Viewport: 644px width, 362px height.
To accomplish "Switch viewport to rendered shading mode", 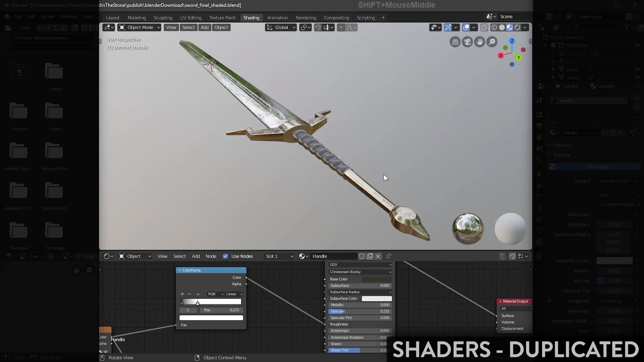I will click(x=517, y=27).
